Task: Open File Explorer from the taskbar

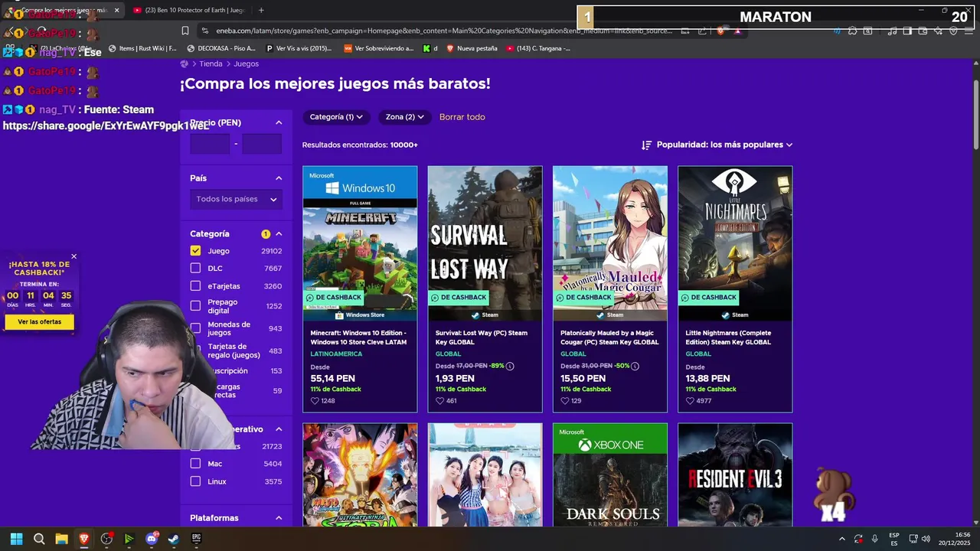Action: coord(61,539)
